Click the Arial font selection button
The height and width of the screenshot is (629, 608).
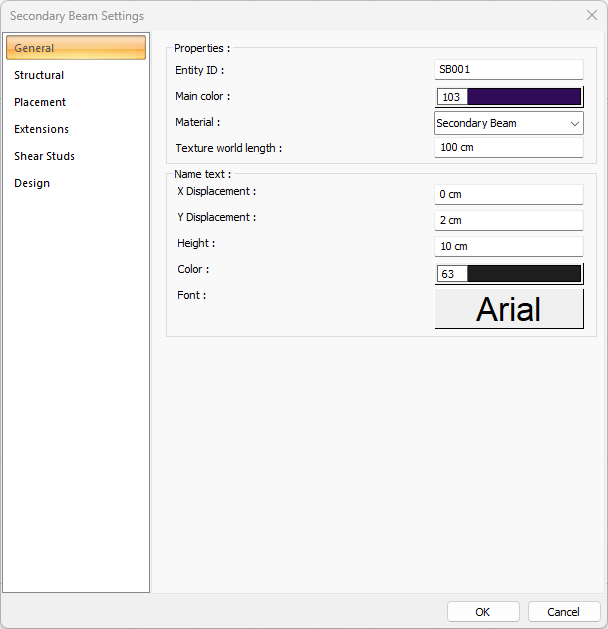[508, 309]
